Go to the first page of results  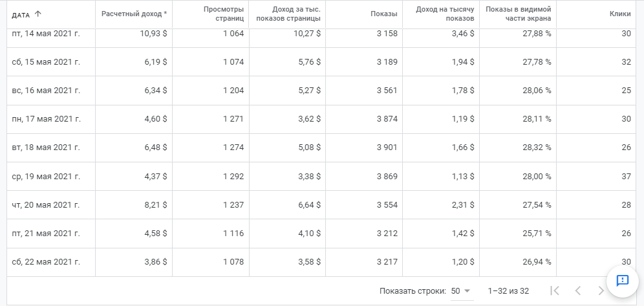[554, 291]
